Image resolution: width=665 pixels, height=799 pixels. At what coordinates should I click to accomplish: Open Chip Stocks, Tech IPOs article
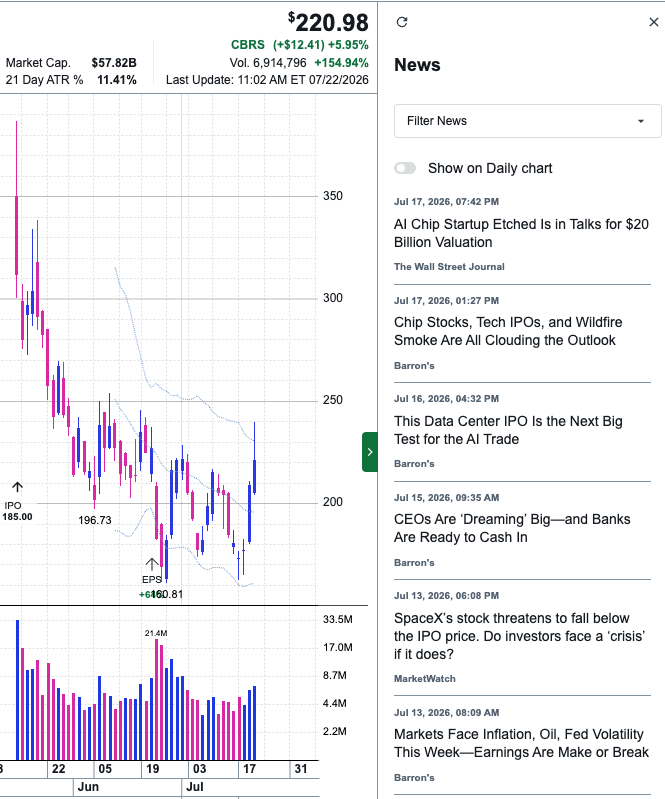tap(508, 331)
